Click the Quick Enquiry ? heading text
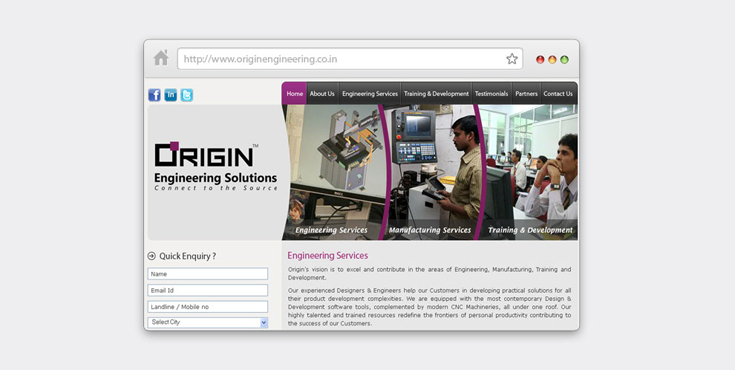This screenshot has height=370, width=735. tap(188, 256)
